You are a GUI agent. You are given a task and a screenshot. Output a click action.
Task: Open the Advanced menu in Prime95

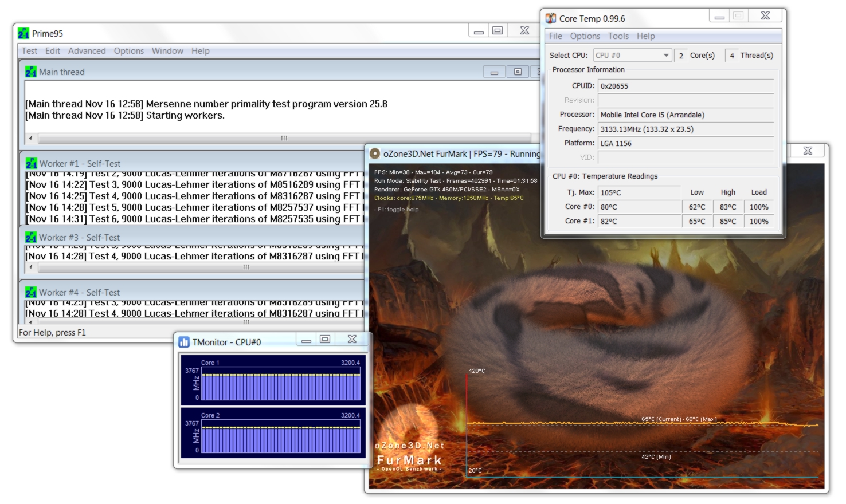point(87,51)
